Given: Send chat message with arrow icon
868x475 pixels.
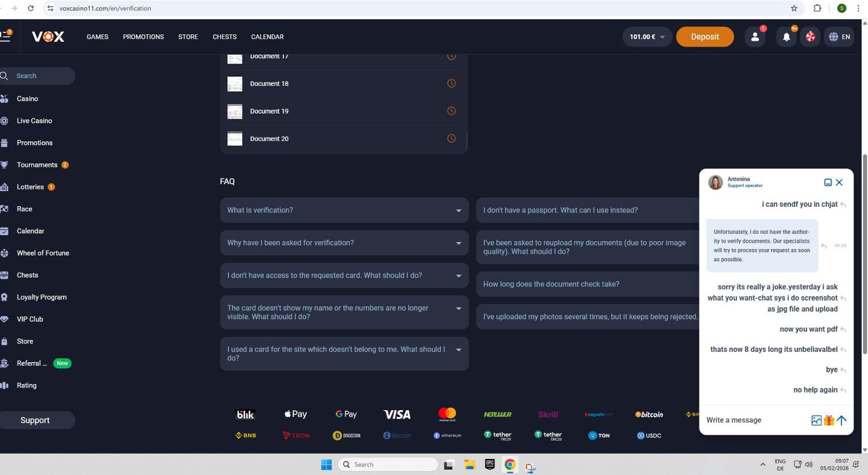Looking at the screenshot, I should tap(841, 421).
